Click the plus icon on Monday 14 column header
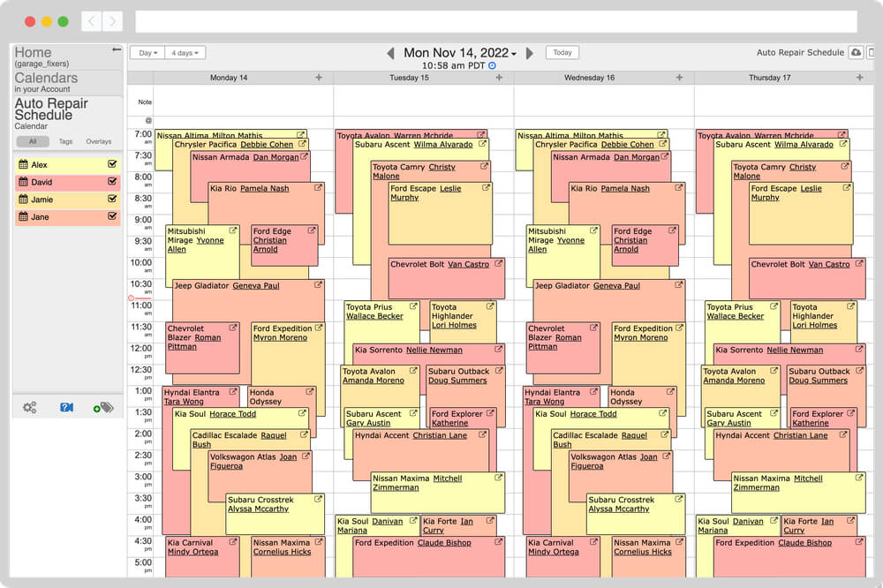The width and height of the screenshot is (883, 588). (320, 78)
